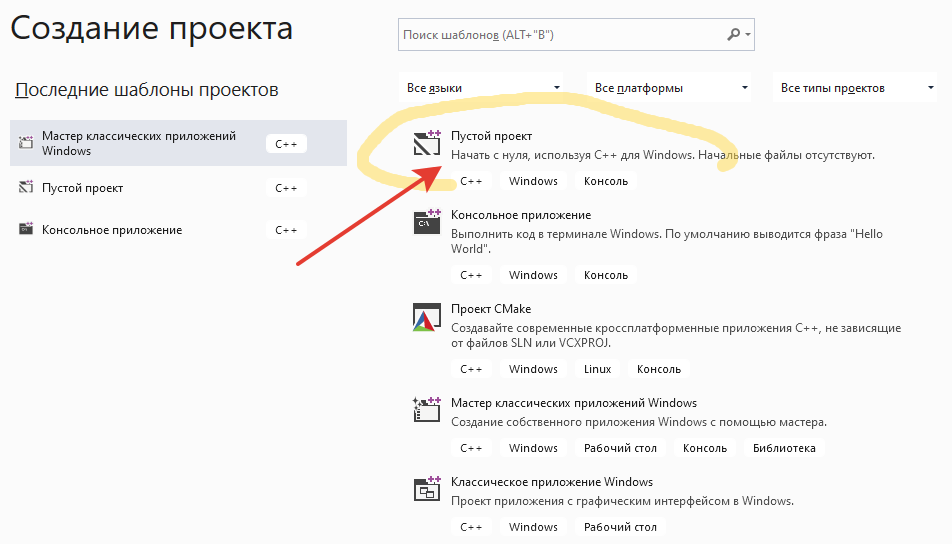Select the Проект CMake template title

(491, 308)
